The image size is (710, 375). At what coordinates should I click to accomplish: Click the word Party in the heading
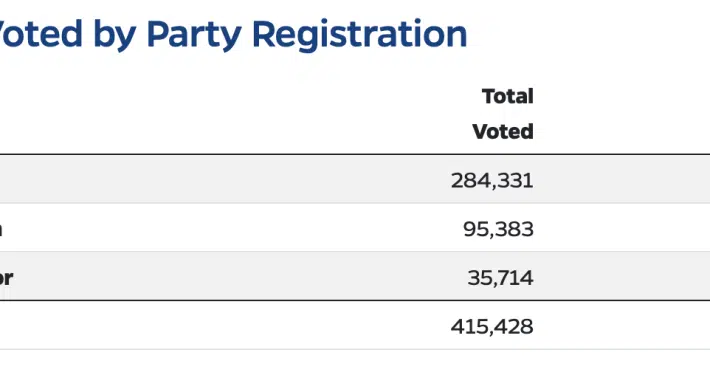(194, 35)
